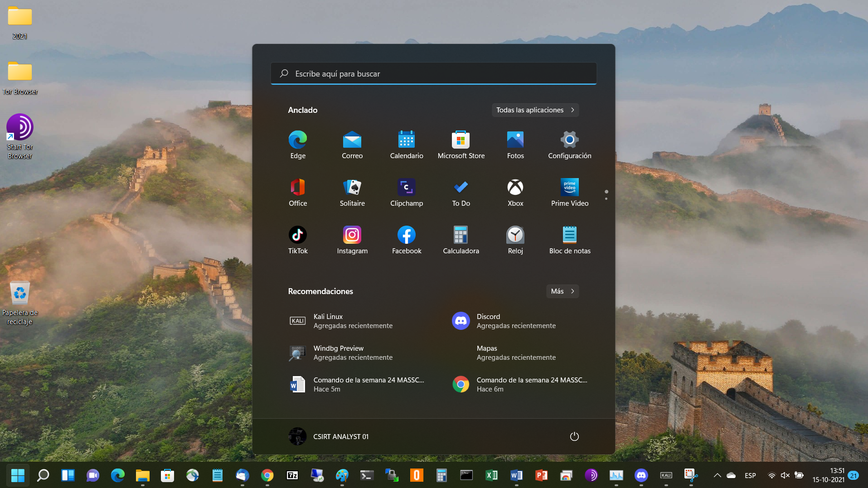Expand Todas las aplicaciones list

(535, 110)
